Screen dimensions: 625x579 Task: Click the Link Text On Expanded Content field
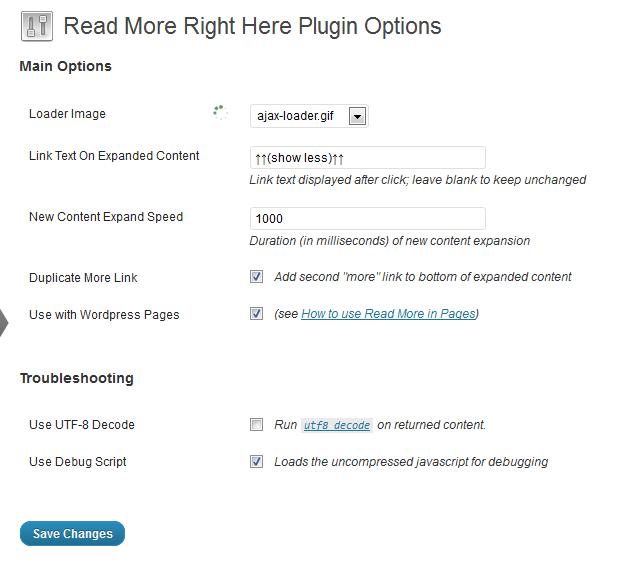coord(367,158)
